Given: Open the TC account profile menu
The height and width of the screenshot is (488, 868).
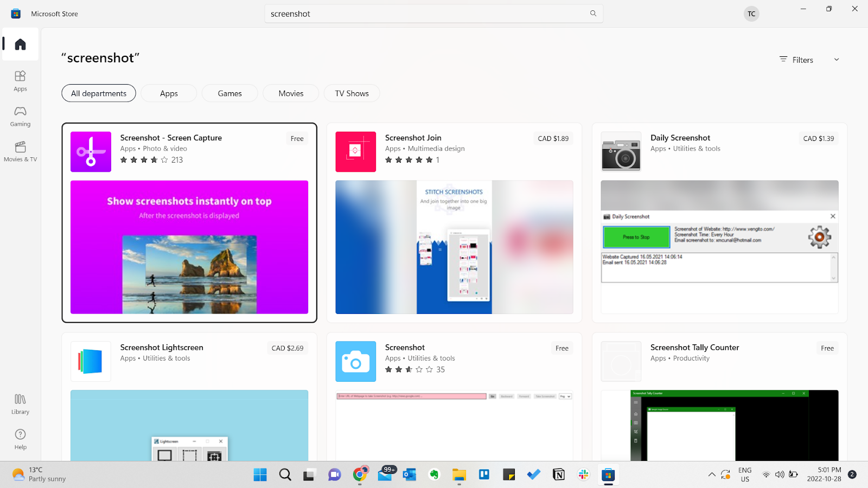Looking at the screenshot, I should (x=751, y=14).
